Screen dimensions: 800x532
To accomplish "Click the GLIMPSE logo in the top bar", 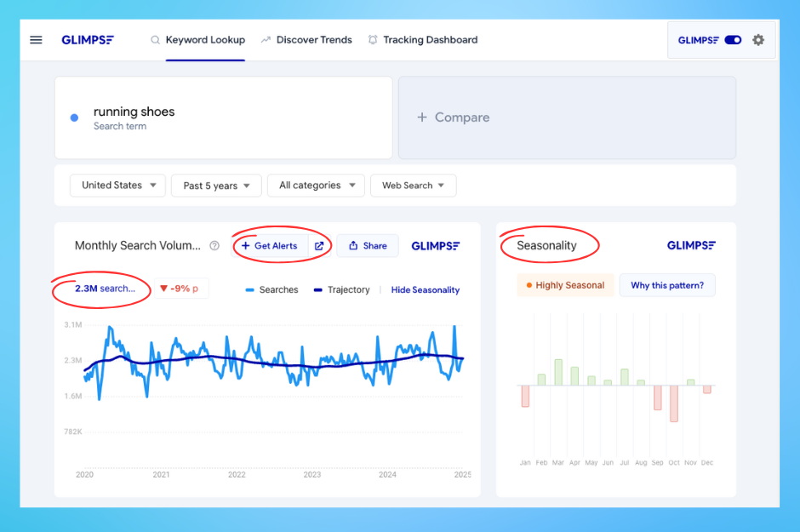I will point(88,39).
